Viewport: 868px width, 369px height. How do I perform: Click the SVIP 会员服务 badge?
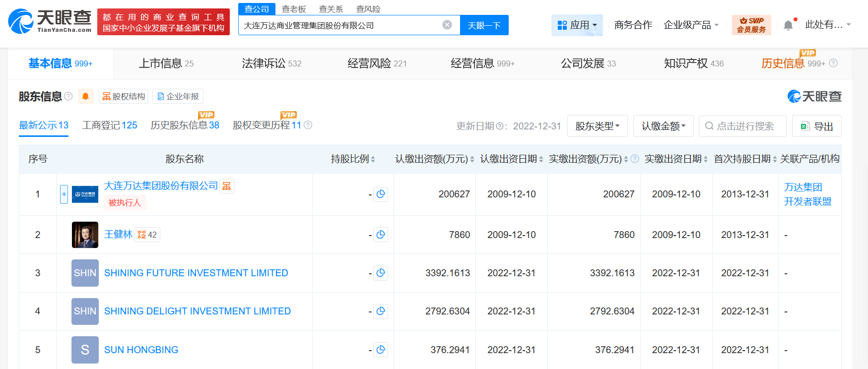[x=751, y=25]
